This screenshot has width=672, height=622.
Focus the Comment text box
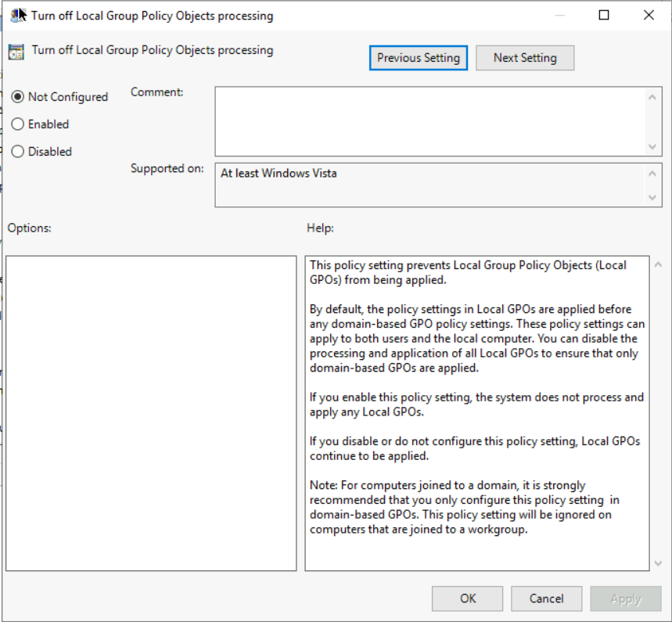(x=430, y=121)
